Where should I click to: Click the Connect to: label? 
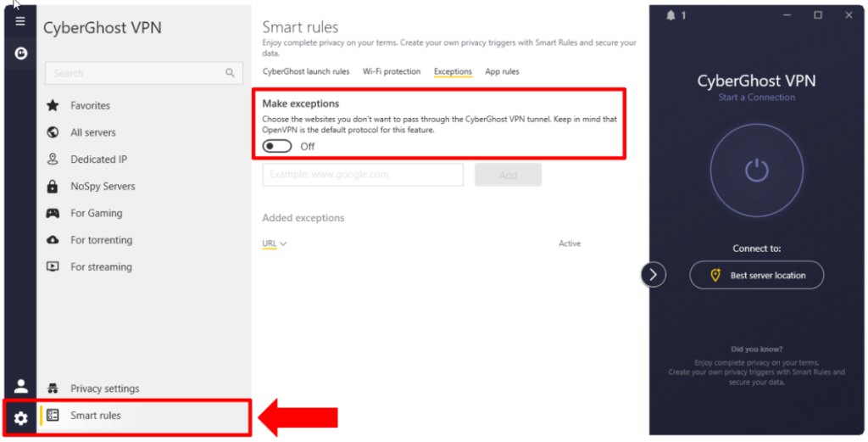coord(756,249)
